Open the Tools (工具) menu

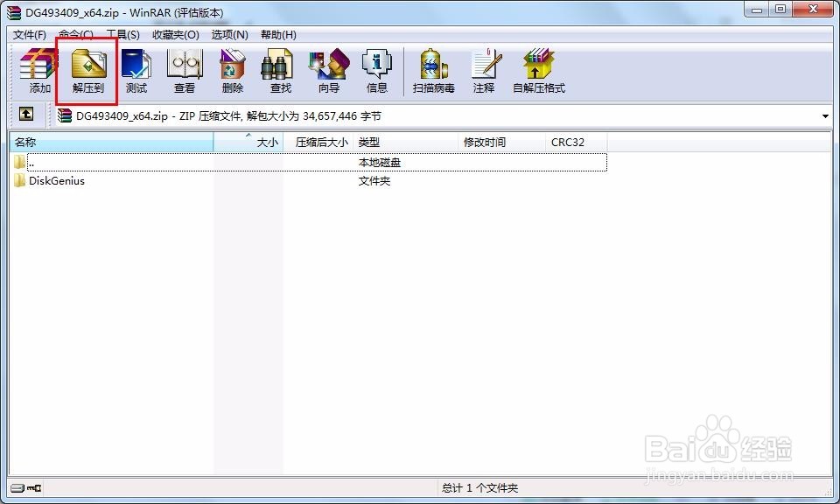[122, 35]
